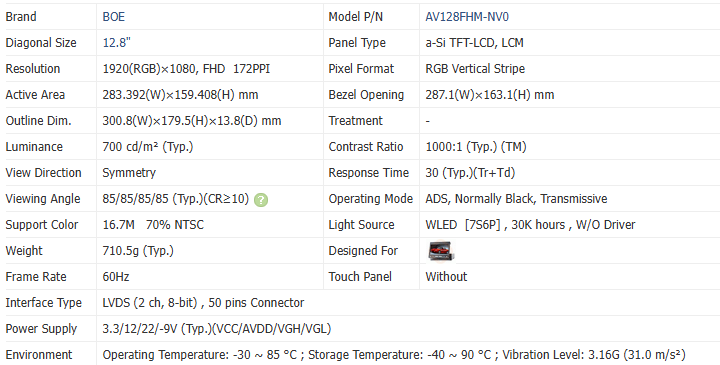Select the 60Hz frame rate value
This screenshot has width=720, height=365.
click(x=116, y=277)
